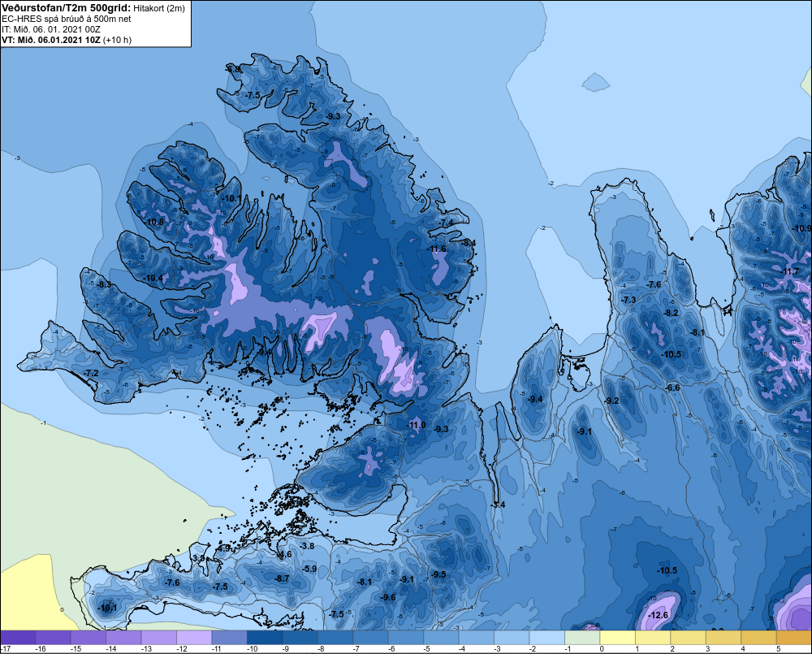Click the legend tick label '5'

[778, 649]
